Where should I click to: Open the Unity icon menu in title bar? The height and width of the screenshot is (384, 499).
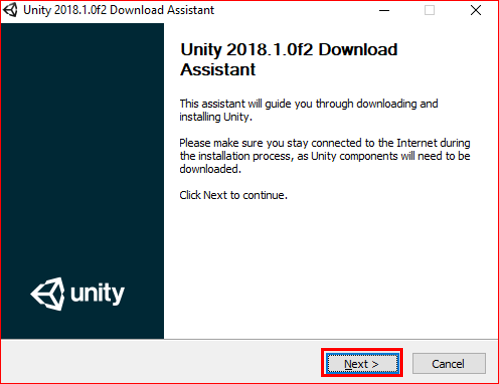tap(10, 10)
